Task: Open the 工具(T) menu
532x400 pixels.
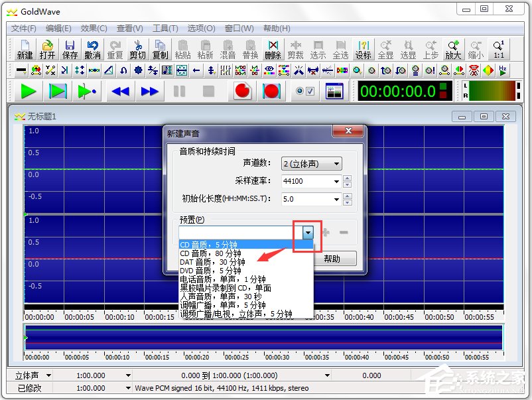Action: (x=165, y=29)
